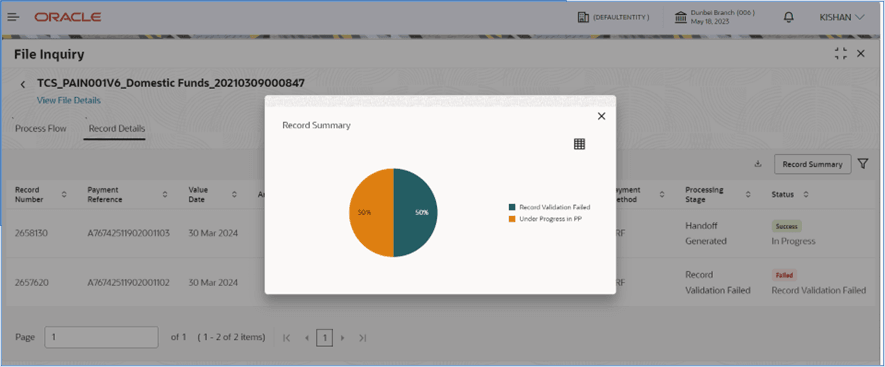Switch to the Process Flow tab

(x=41, y=128)
